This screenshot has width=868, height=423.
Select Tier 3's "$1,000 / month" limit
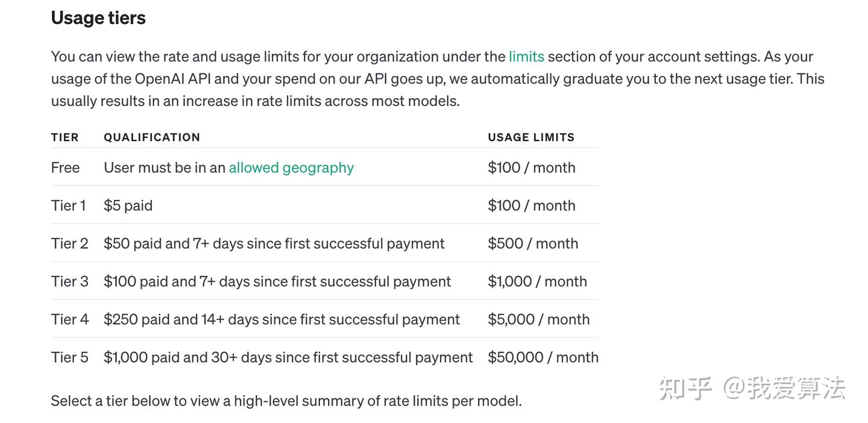pos(537,281)
